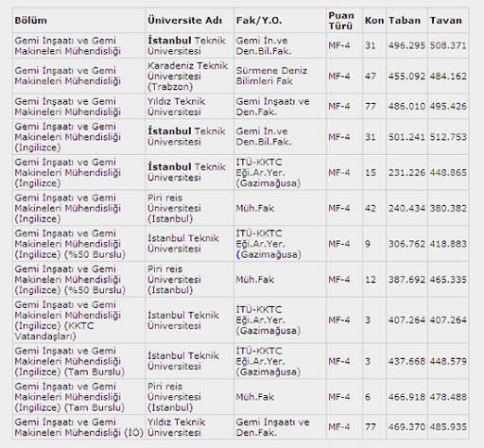Click the %50 Burslu department in the 387.692 row
Image resolution: width=484 pixels, height=448 pixels.
[x=70, y=280]
